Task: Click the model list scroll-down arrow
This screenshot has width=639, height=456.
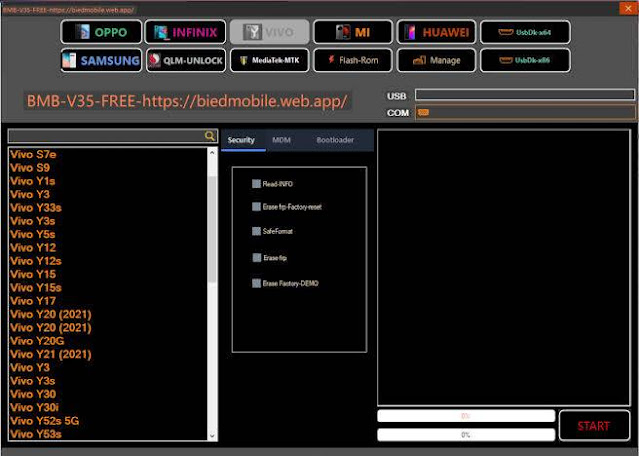Action: (x=212, y=436)
